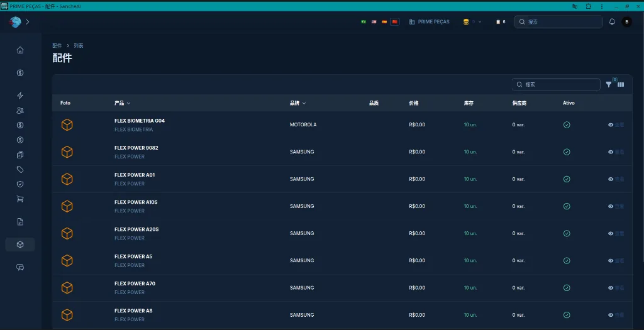View FLEX POWER A8 via eye icon
The image size is (644, 330).
click(611, 315)
